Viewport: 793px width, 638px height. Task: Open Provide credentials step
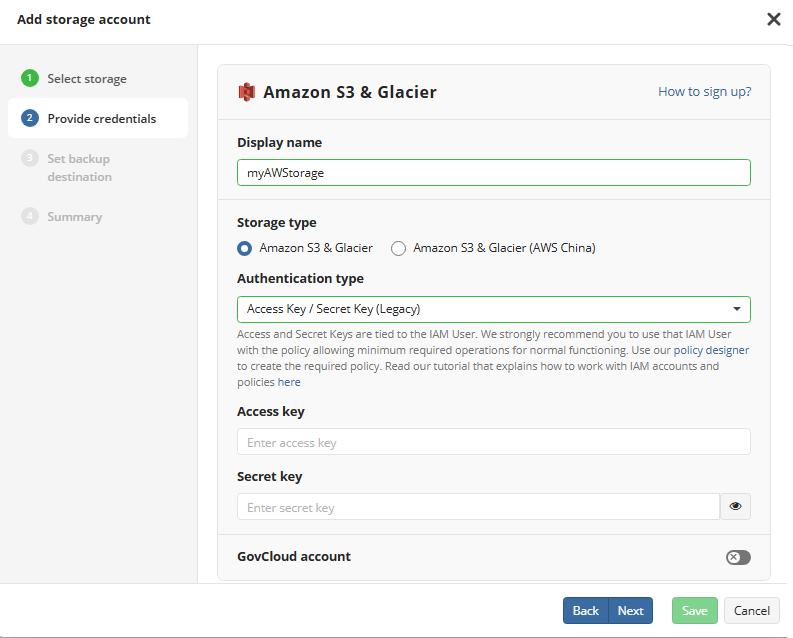98,118
